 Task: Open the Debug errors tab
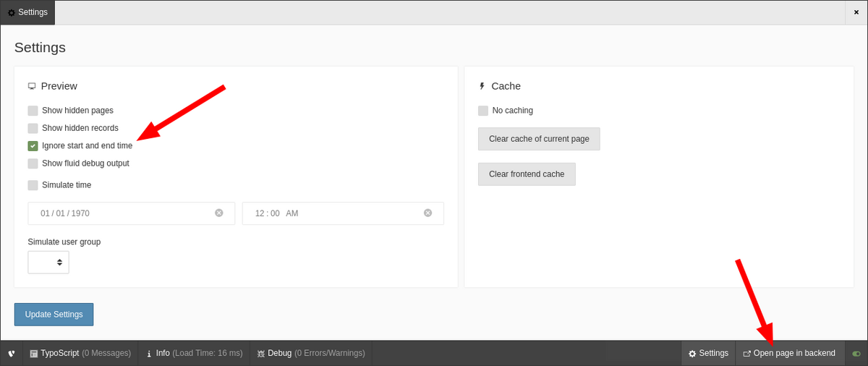point(310,353)
